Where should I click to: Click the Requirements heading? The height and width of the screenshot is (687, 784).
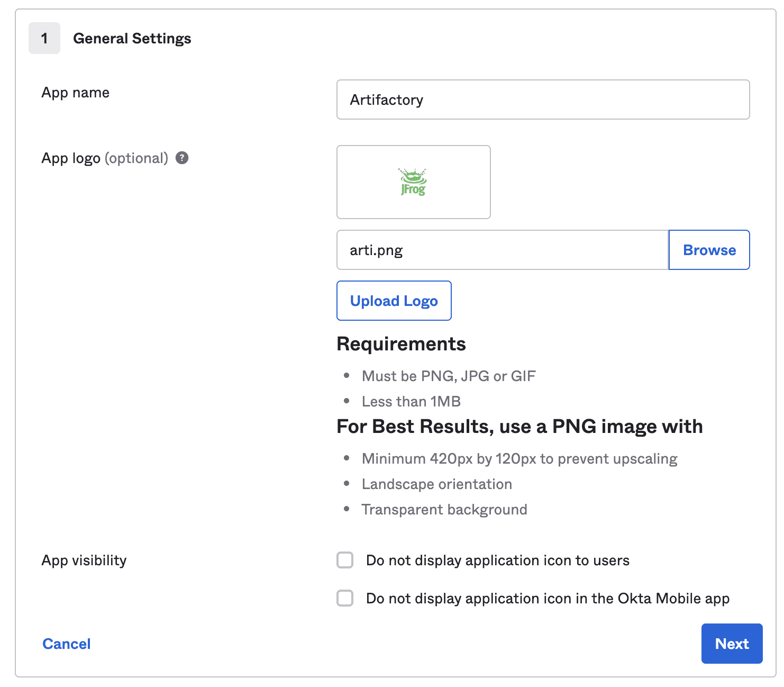pyautogui.click(x=401, y=344)
